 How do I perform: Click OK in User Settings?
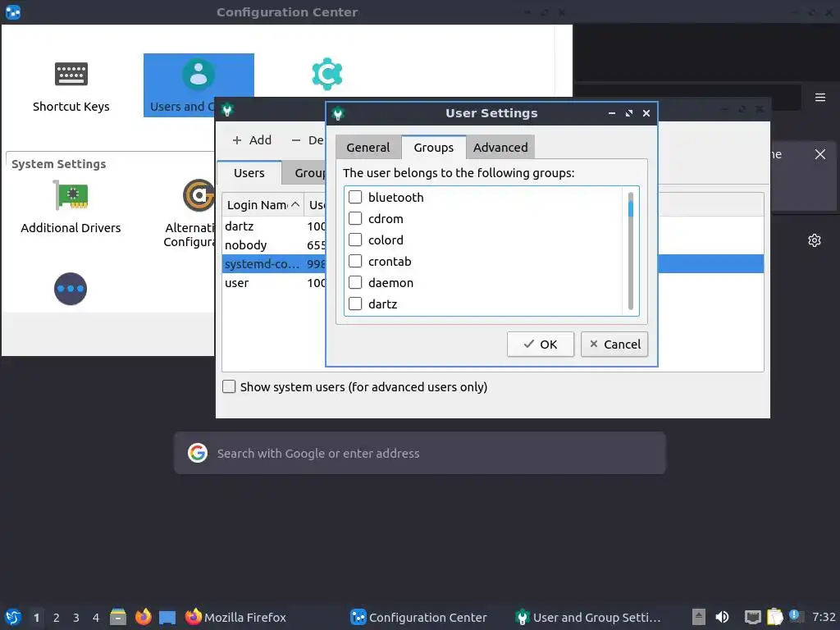540,344
